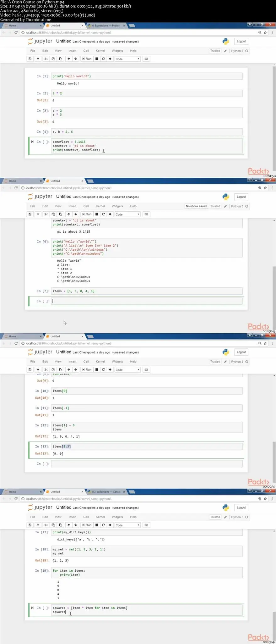Screen dimensions: 276x644
Task: Open Code cell-type dropdown in the bottom frame
Action: (127, 525)
